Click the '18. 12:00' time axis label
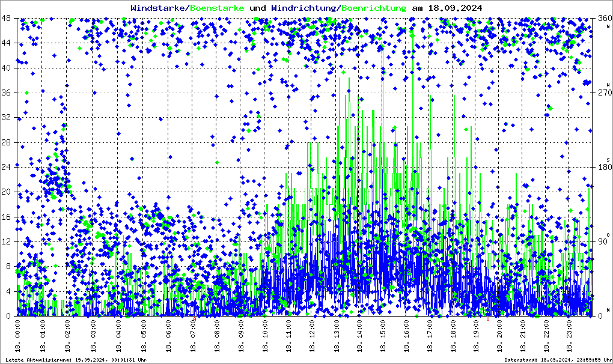 (x=312, y=336)
